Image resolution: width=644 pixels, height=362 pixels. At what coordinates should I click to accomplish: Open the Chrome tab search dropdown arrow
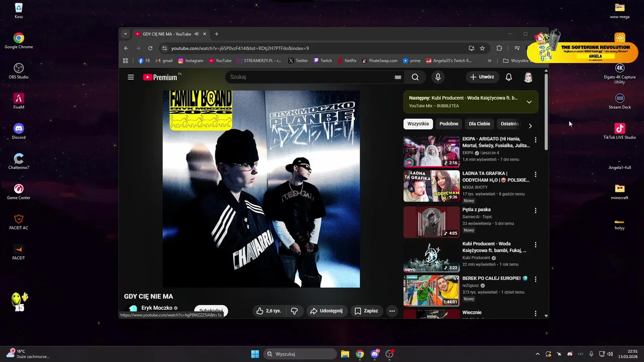pos(125,34)
